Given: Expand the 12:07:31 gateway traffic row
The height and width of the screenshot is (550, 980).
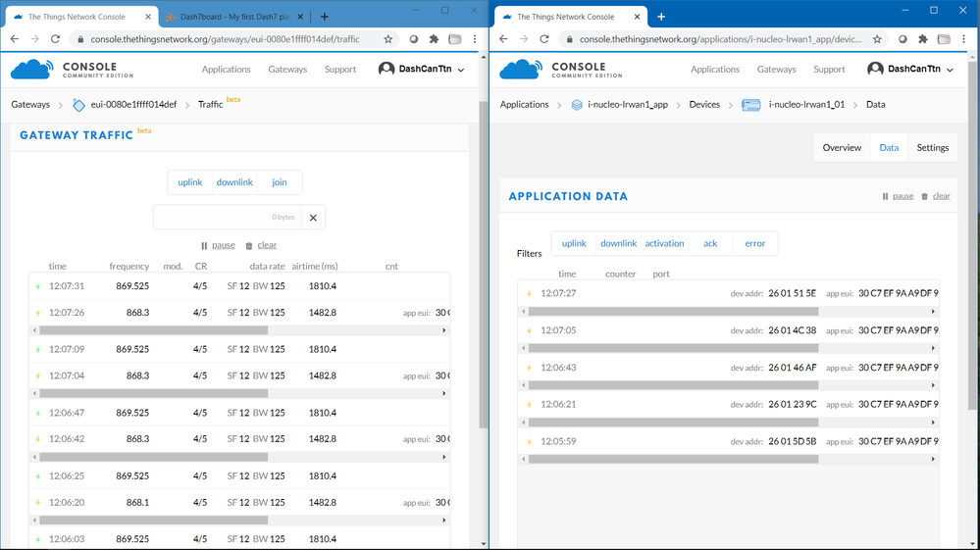Looking at the screenshot, I should 239,286.
